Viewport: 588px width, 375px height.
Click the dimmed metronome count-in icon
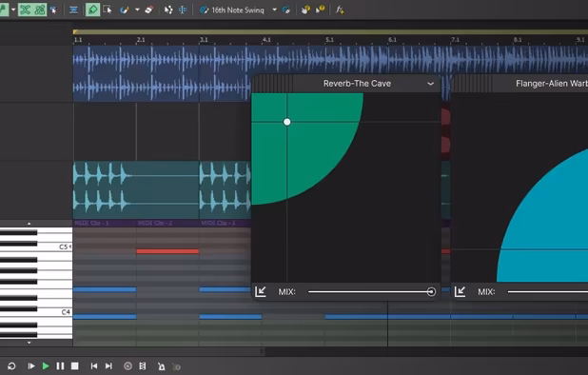(176, 366)
